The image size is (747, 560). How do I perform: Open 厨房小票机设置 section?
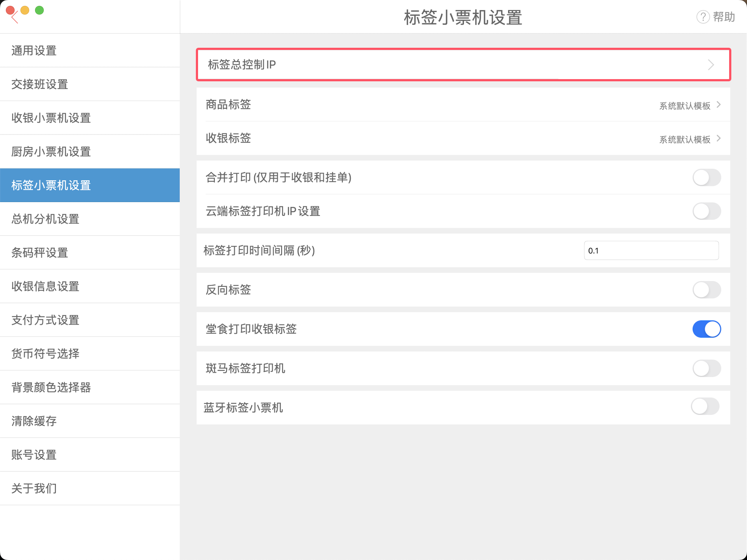click(x=90, y=151)
